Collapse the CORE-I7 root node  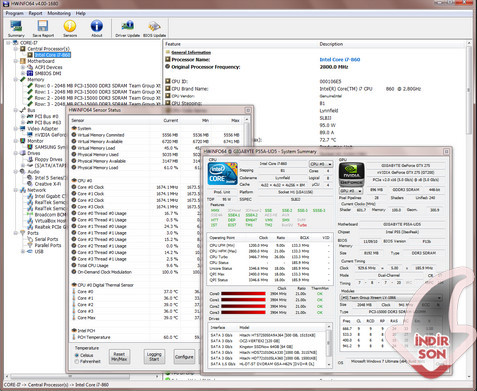(8, 43)
